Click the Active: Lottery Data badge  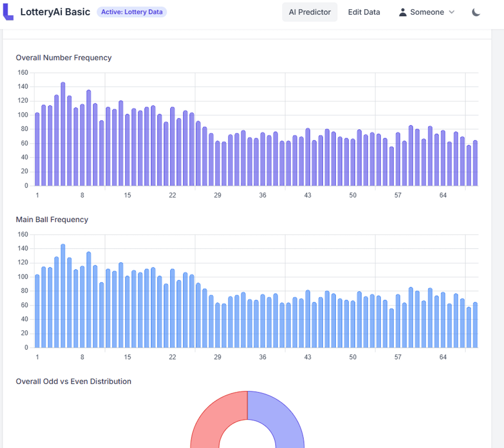pos(131,12)
